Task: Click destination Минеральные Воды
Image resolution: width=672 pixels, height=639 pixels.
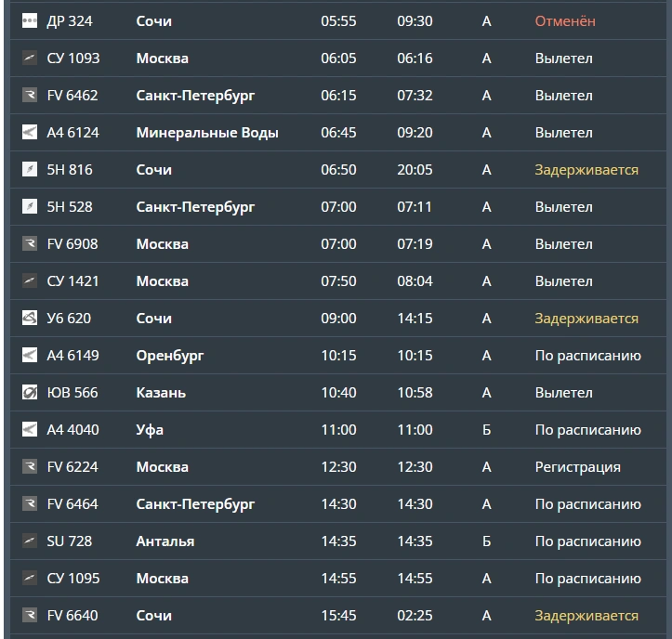Action: pos(207,133)
